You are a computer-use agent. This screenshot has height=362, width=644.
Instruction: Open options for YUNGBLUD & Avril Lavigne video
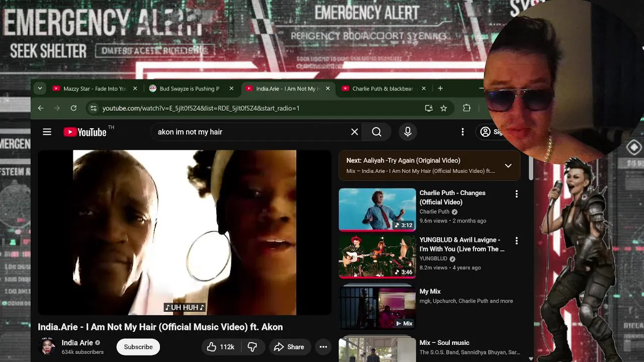click(516, 241)
